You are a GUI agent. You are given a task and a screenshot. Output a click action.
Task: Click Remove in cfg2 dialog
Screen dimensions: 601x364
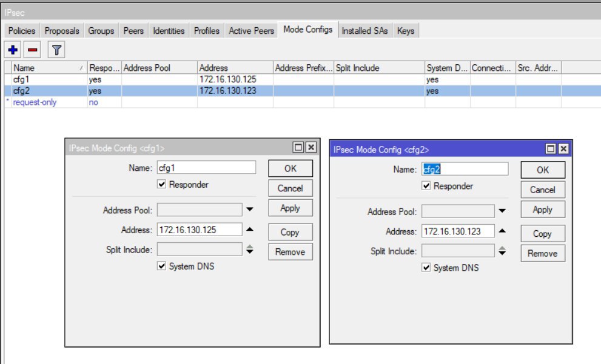point(543,253)
